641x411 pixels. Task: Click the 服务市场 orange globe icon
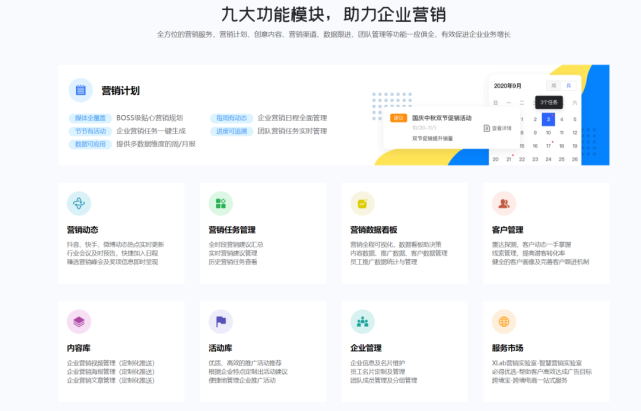pyautogui.click(x=504, y=321)
